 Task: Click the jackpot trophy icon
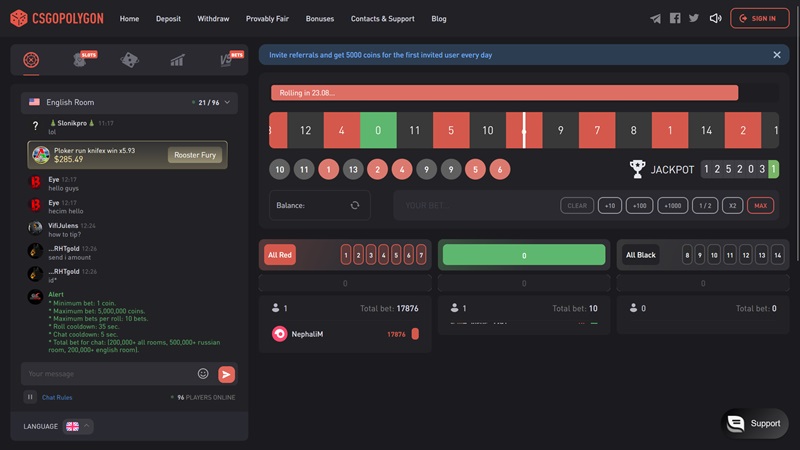[x=637, y=169]
